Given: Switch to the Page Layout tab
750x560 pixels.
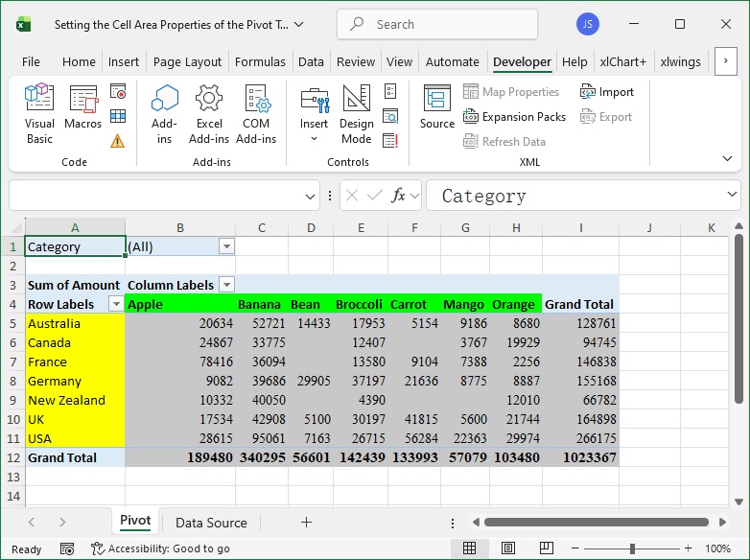Looking at the screenshot, I should coord(188,61).
